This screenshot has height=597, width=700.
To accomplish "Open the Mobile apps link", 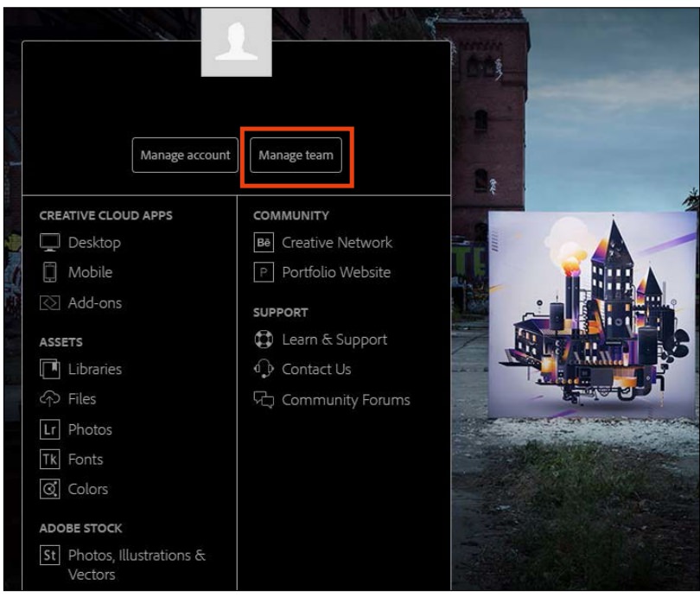I will tap(90, 272).
